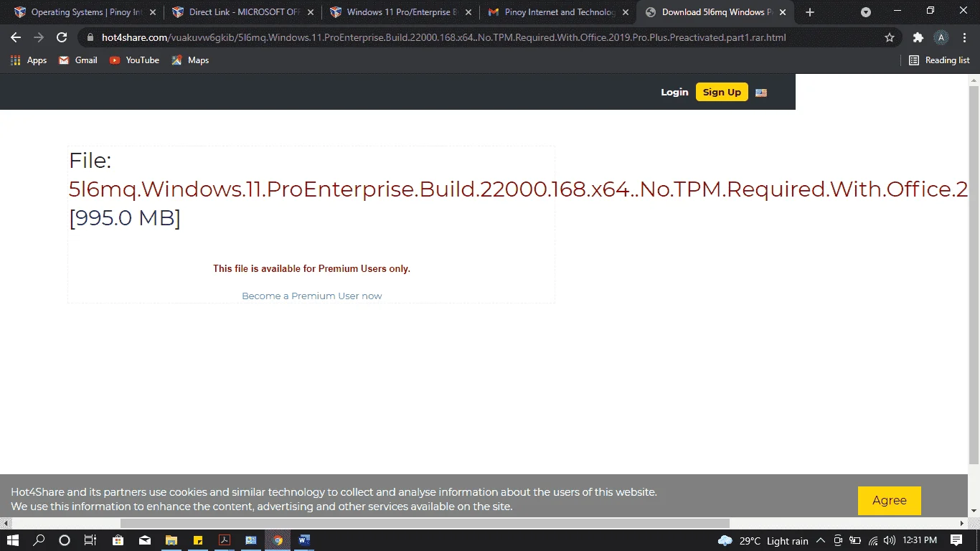The height and width of the screenshot is (551, 980).
Task: Open the tab search dropdown arrow
Action: click(866, 12)
